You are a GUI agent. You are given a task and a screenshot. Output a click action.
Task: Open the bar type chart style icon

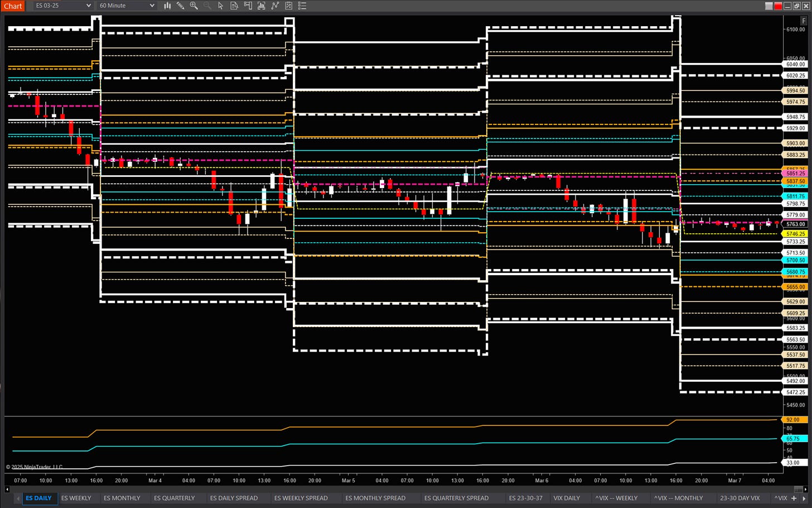(167, 6)
